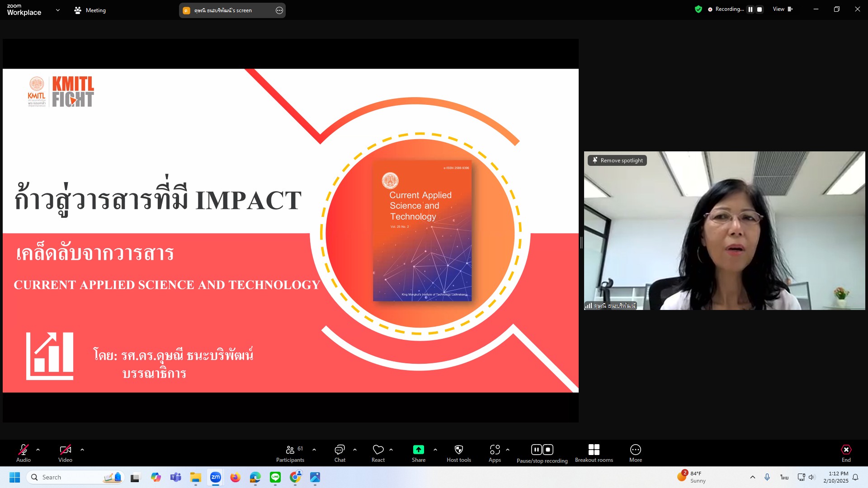Expand the Chat options arrow
The height and width of the screenshot is (488, 868).
[355, 450]
